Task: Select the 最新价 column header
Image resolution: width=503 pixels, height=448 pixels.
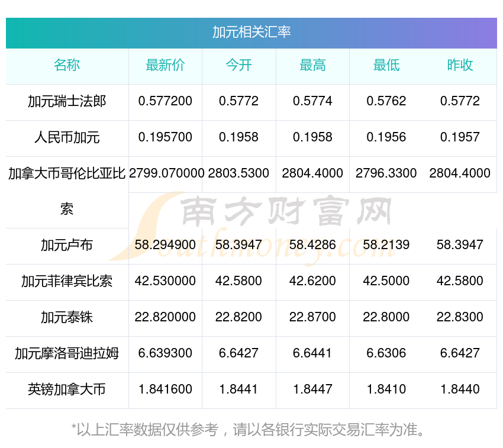Action: click(165, 65)
